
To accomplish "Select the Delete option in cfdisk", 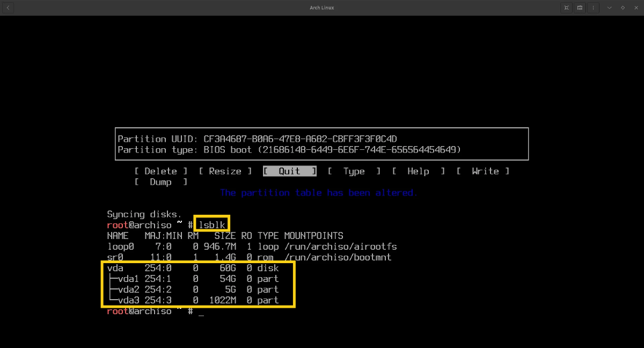I will pyautogui.click(x=160, y=171).
